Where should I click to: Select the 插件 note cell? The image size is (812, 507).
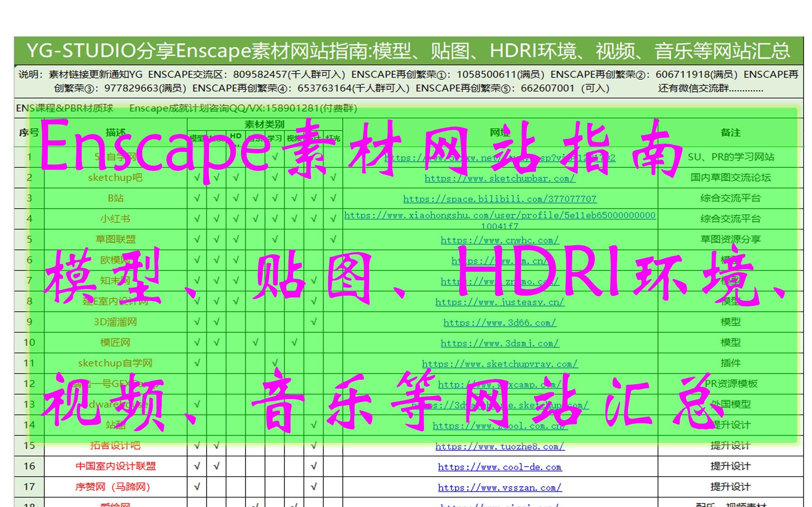[730, 363]
